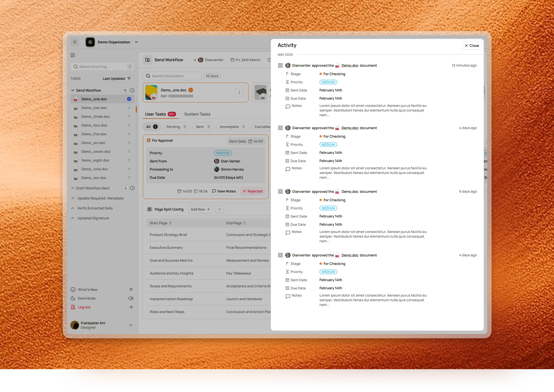Click info icon beside Draft Workflow Sent
554x392 pixels.
pos(132,188)
